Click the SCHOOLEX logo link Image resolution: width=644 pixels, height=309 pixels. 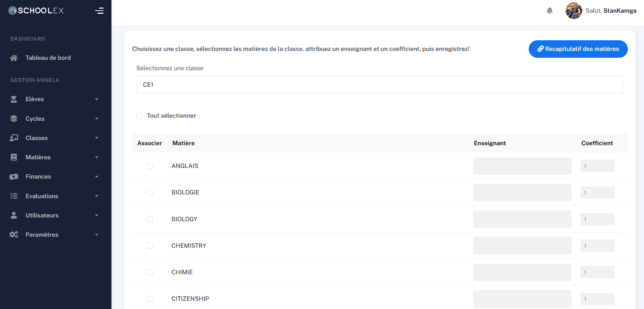[x=36, y=11]
